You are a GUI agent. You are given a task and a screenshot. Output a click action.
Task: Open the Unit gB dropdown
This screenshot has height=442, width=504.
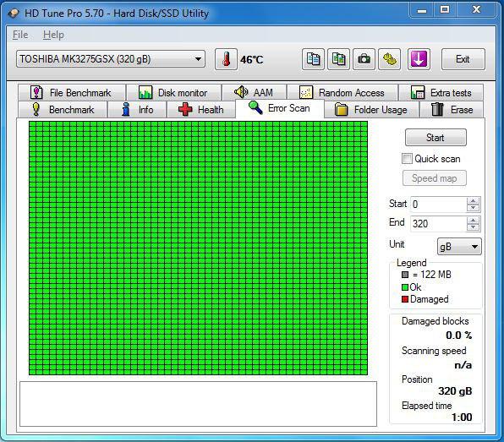(x=459, y=247)
